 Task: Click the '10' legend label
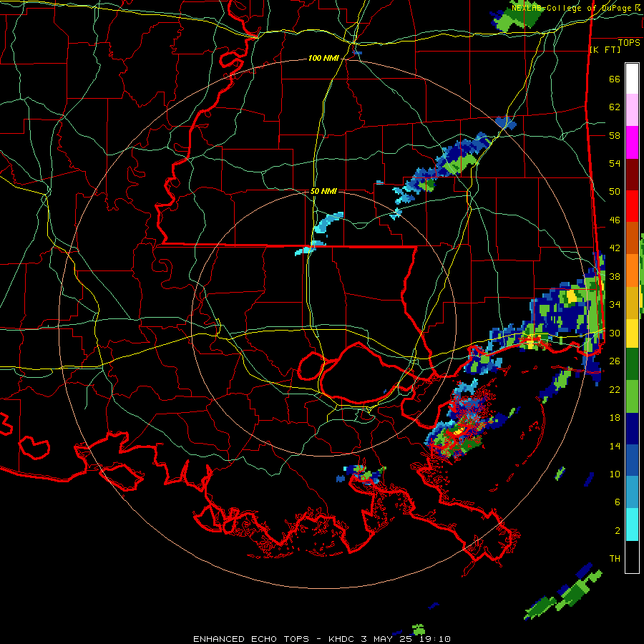pos(615,474)
